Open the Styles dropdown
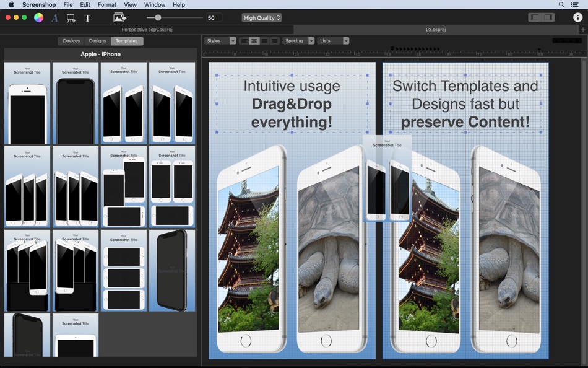Image resolution: width=588 pixels, height=368 pixels. coord(220,40)
